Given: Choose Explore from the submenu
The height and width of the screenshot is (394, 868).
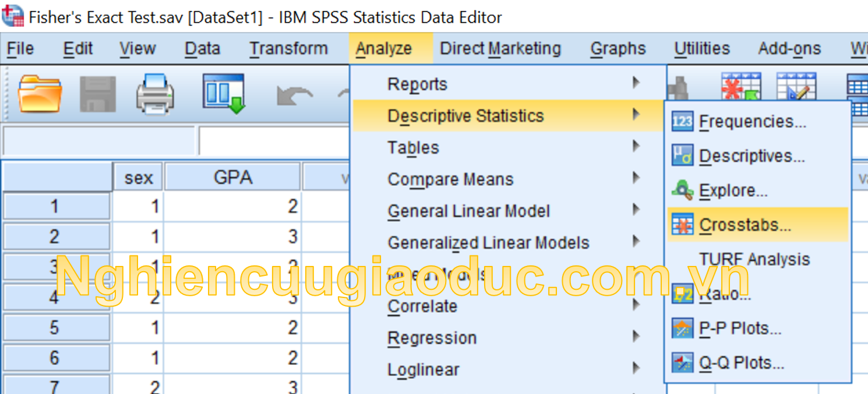Looking at the screenshot, I should click(733, 190).
